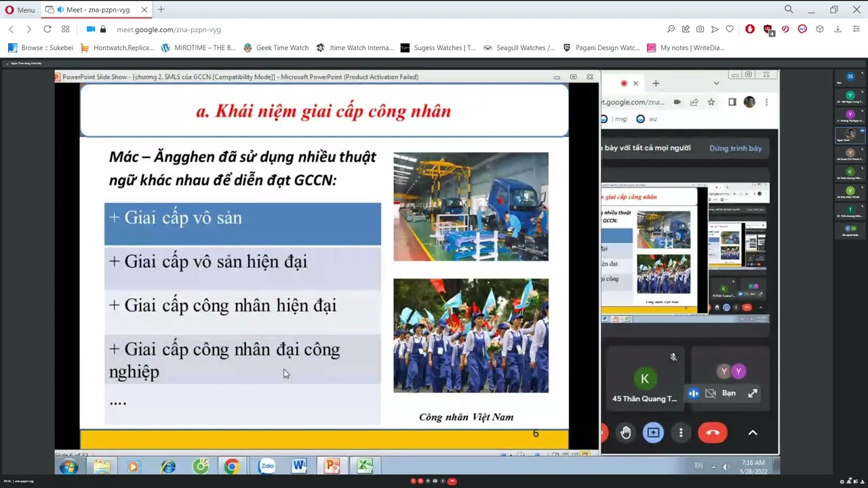Open the red circular slash extension icon

(785, 29)
